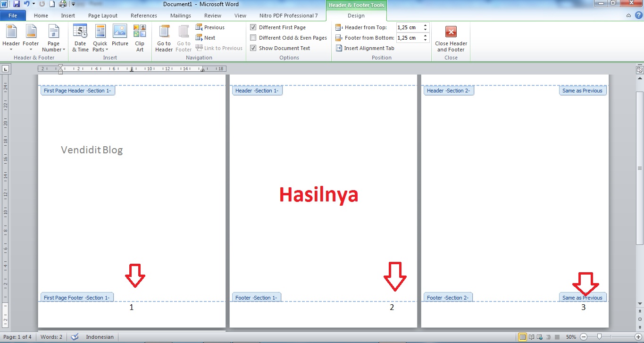
Task: Uncheck Different First Page
Action: point(253,27)
